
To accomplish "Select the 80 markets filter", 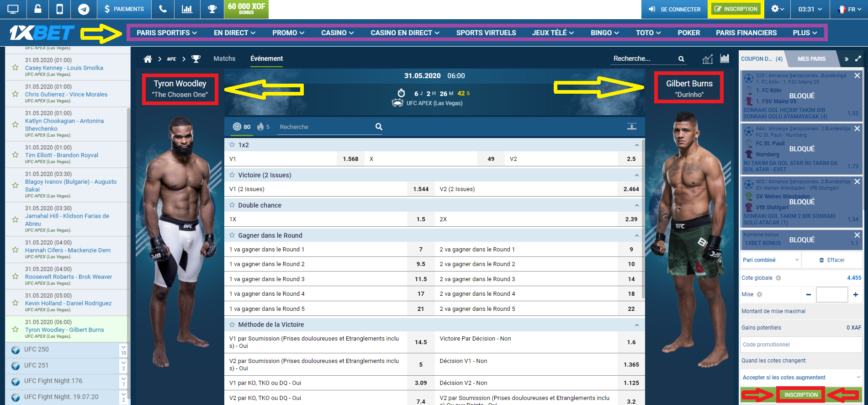I will pos(242,127).
